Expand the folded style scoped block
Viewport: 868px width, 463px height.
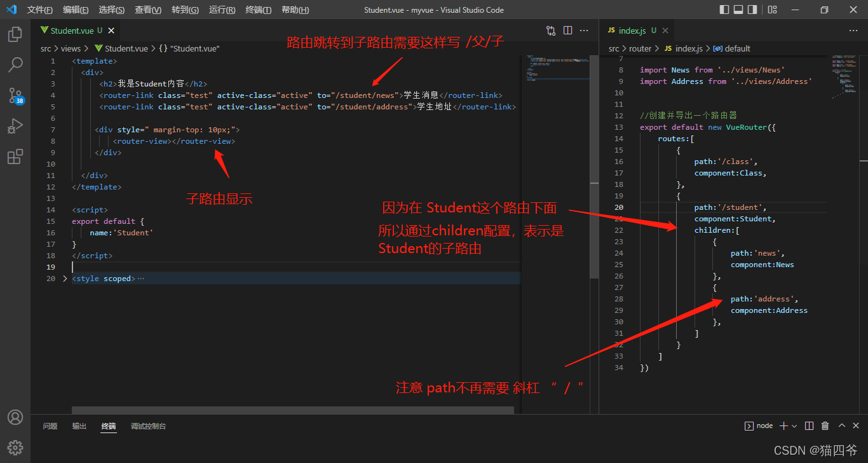tap(65, 279)
